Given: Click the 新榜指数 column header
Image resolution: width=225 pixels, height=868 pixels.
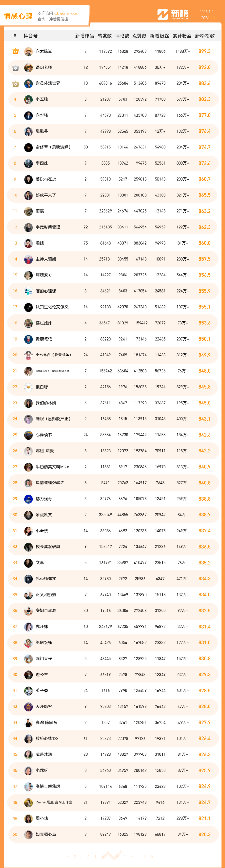Looking at the screenshot, I should (205, 36).
